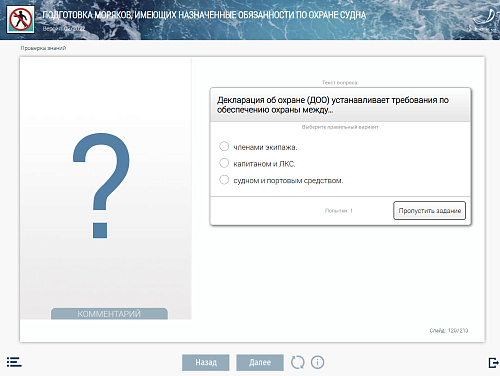Click the slide counter 120/213
The width and height of the screenshot is (500, 376).
pyautogui.click(x=449, y=330)
